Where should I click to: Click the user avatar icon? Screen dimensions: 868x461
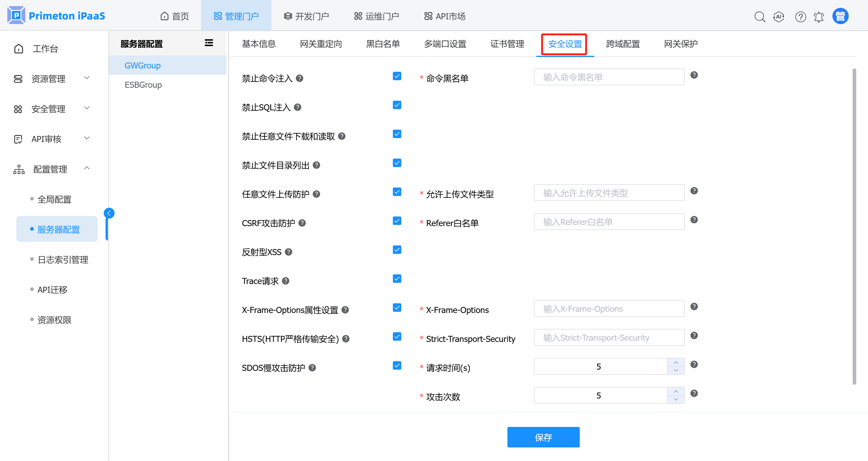(840, 16)
